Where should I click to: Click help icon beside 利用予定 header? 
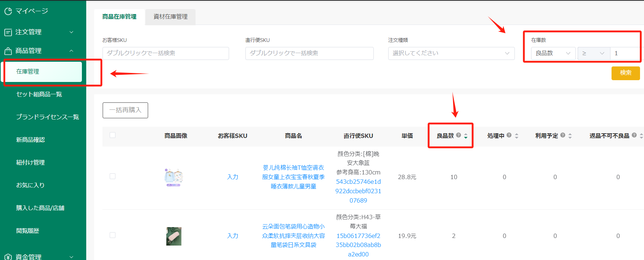coord(563,135)
